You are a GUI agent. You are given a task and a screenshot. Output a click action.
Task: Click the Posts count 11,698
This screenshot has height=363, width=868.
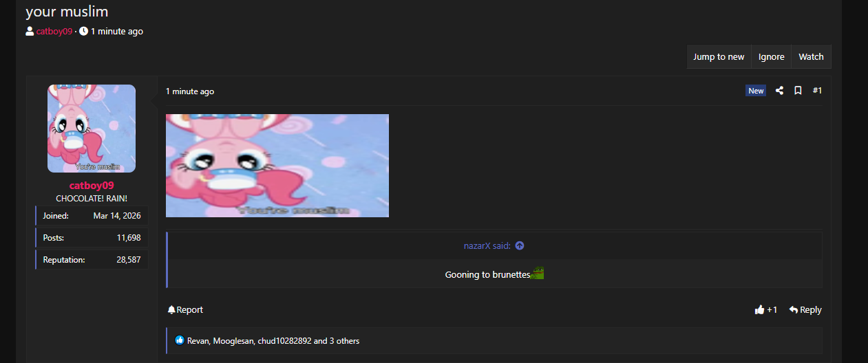[129, 238]
